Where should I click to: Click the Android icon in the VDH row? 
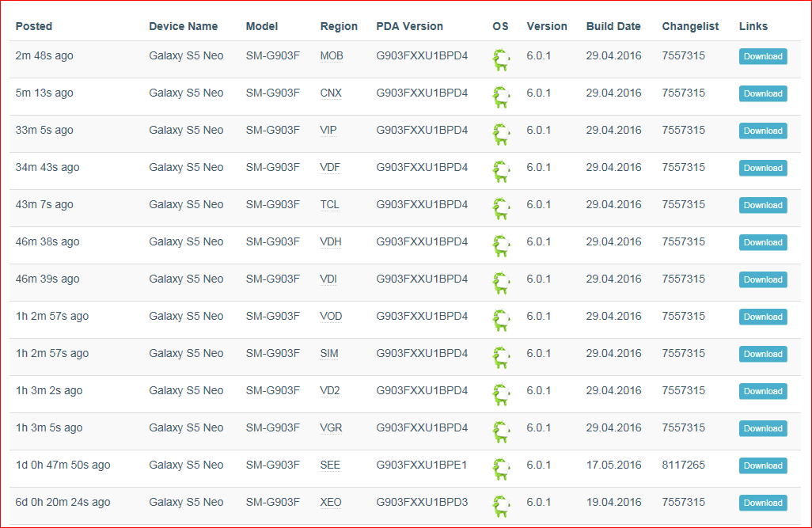[x=501, y=246]
